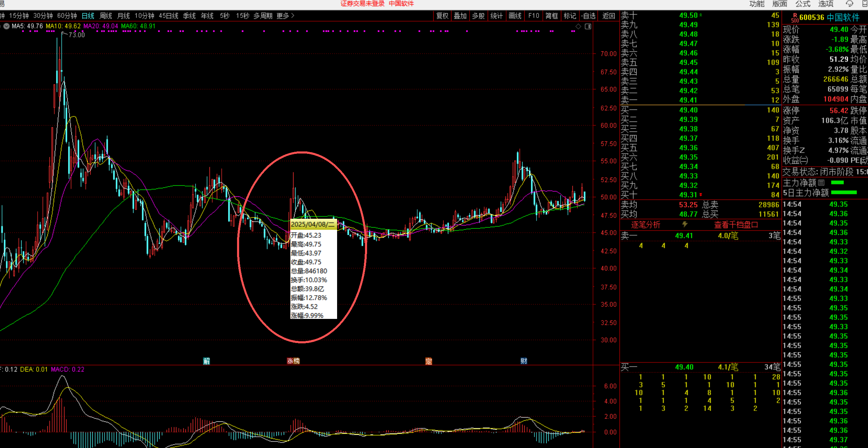Expand the MA indicator settings circle
The image size is (868, 448).
pyautogui.click(x=7, y=26)
